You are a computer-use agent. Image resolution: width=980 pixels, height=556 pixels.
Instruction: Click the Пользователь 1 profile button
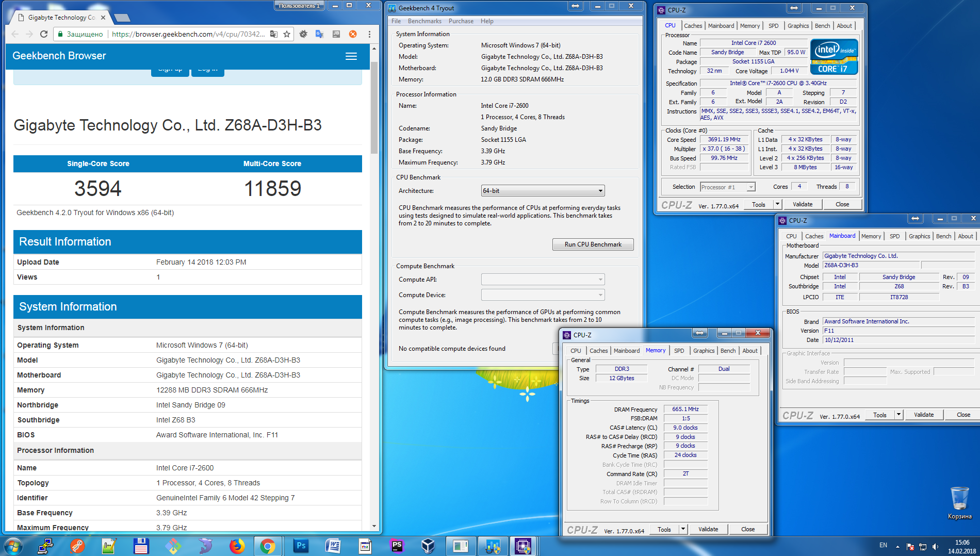(299, 6)
